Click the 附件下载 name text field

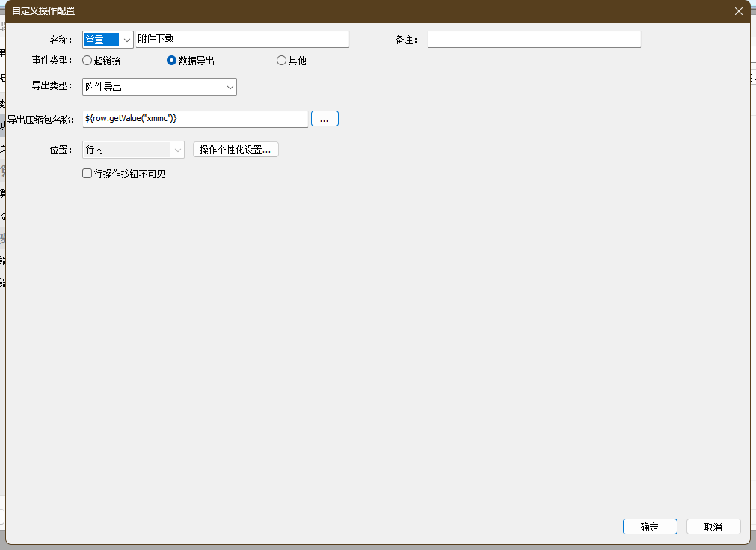pyautogui.click(x=242, y=39)
